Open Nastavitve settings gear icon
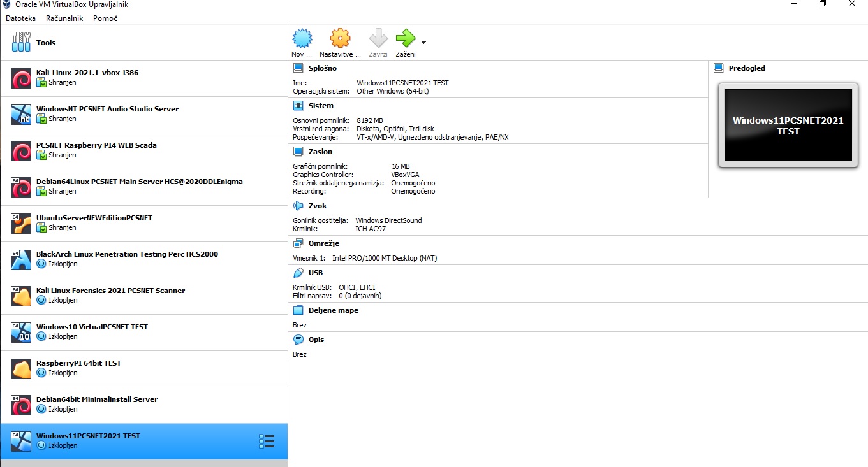 [x=341, y=38]
